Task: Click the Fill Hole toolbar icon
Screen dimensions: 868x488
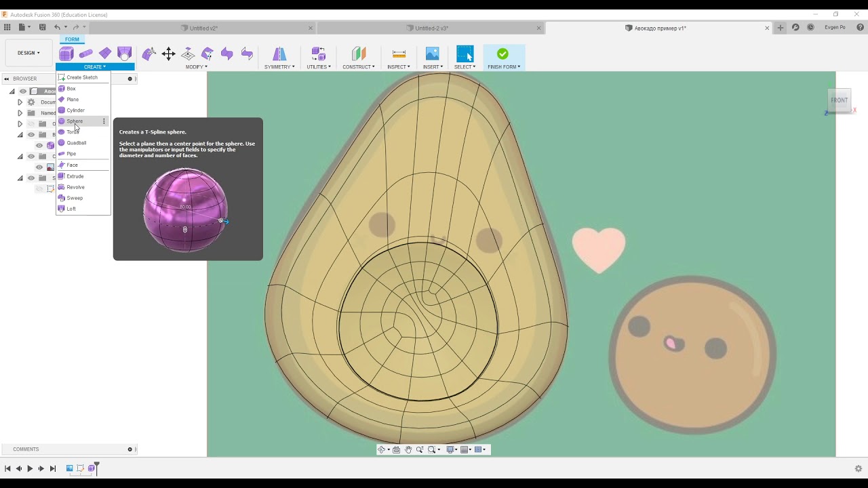Action: (125, 54)
